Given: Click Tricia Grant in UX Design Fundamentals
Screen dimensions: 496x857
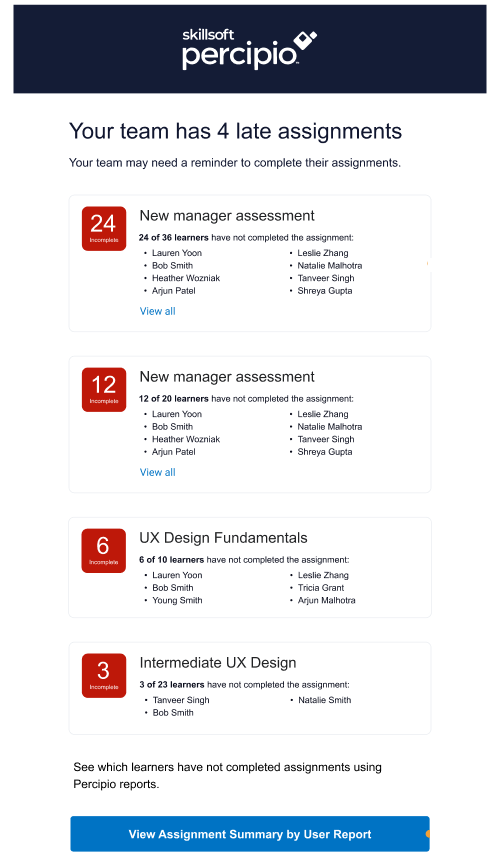Looking at the screenshot, I should click(x=321, y=588).
